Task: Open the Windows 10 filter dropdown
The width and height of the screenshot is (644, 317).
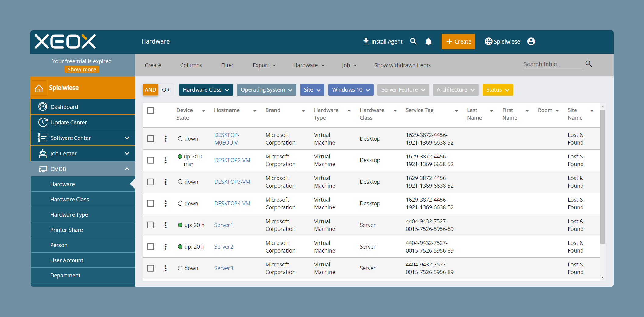Action: [351, 90]
